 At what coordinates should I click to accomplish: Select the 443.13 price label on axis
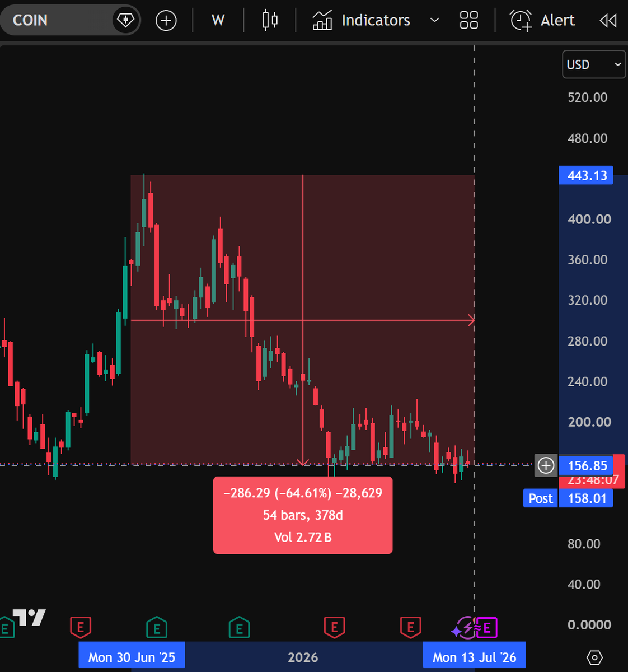(586, 175)
